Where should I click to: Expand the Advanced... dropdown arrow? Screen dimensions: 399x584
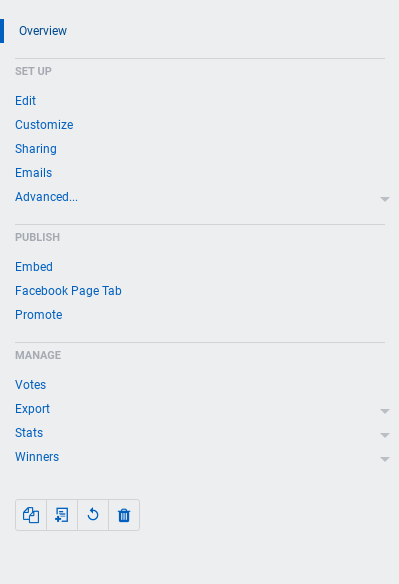(385, 199)
